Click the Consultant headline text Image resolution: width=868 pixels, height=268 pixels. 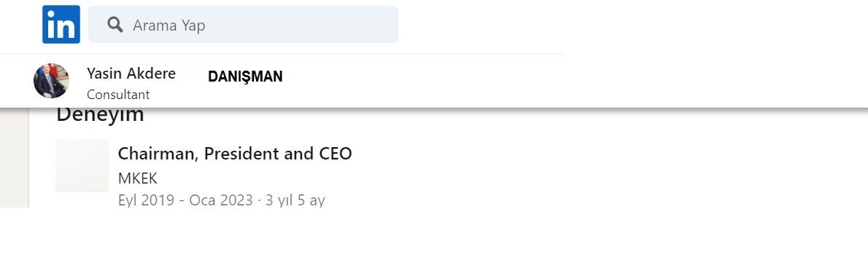(x=118, y=95)
